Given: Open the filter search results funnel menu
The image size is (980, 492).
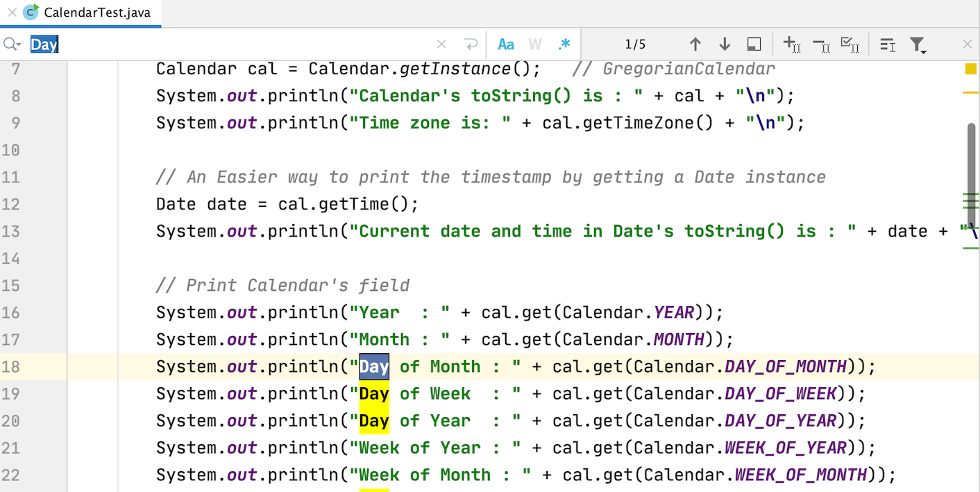Looking at the screenshot, I should point(918,44).
